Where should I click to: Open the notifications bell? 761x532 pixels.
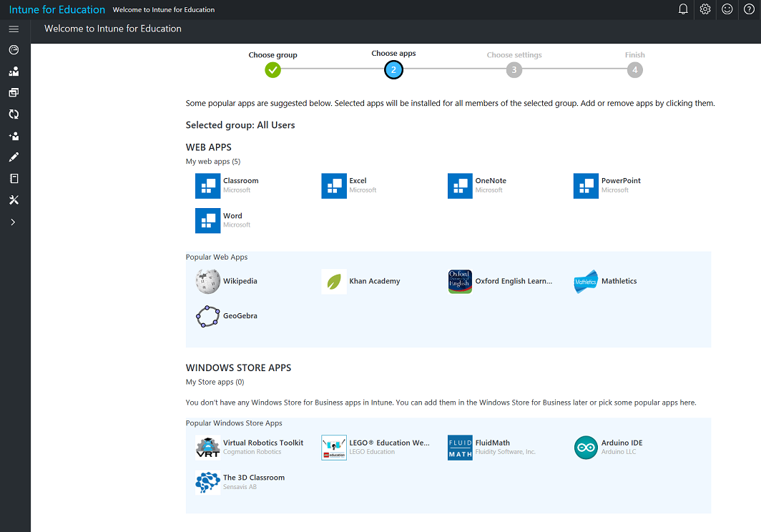click(x=683, y=9)
